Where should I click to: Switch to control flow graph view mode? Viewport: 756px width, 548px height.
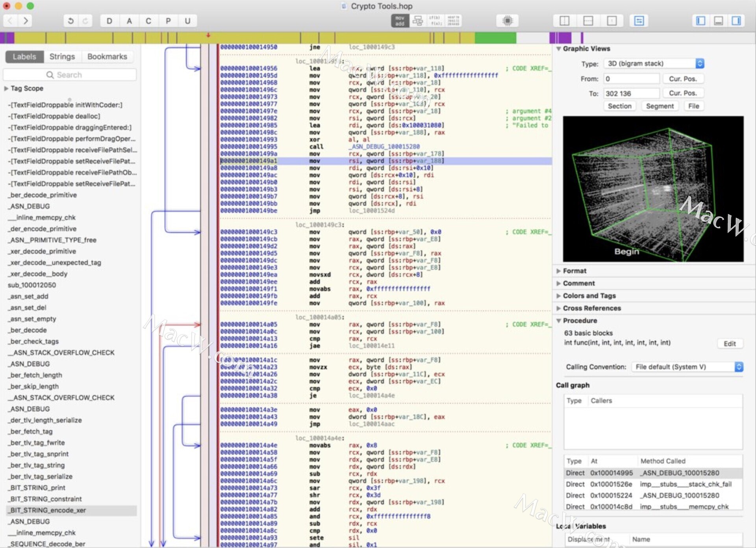pos(417,21)
